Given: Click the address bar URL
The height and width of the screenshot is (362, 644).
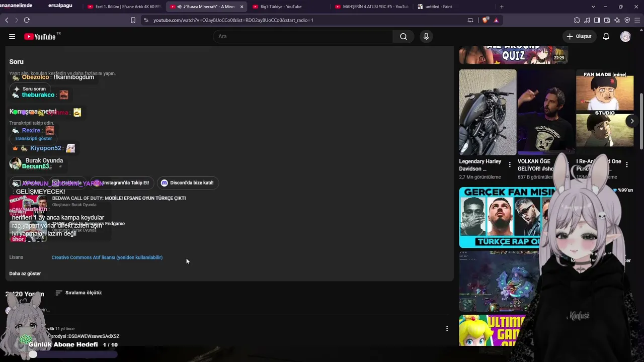Looking at the screenshot, I should (233, 20).
